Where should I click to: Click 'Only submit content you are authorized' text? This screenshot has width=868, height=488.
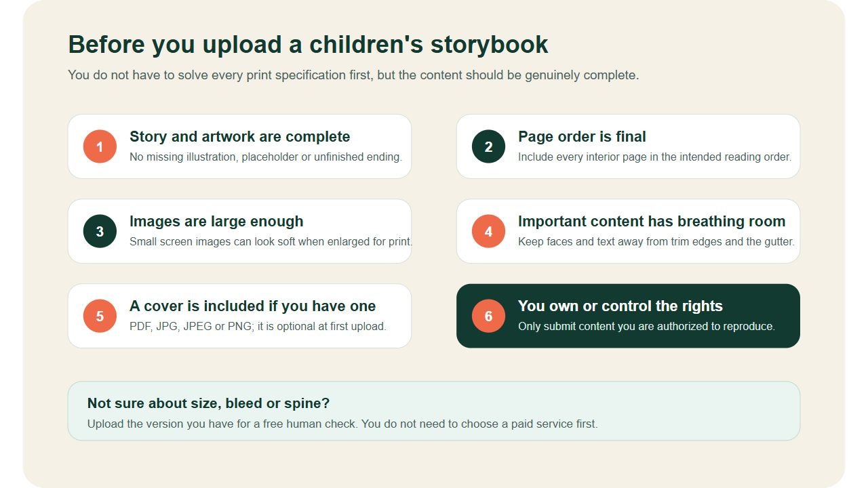646,326
